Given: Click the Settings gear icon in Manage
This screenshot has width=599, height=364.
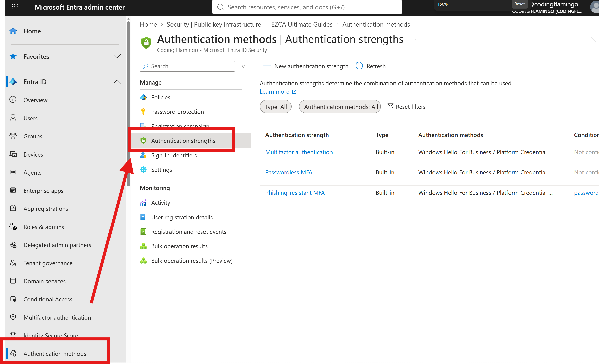Looking at the screenshot, I should tap(143, 170).
